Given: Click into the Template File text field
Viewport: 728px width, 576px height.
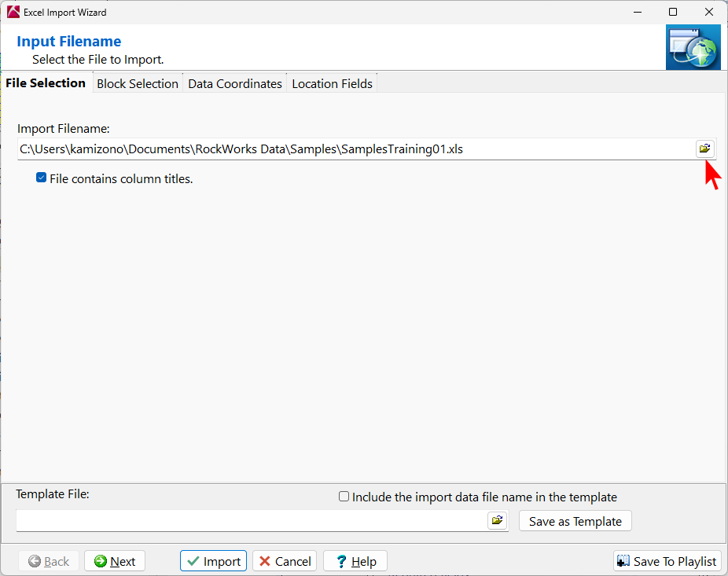Looking at the screenshot, I should click(252, 520).
